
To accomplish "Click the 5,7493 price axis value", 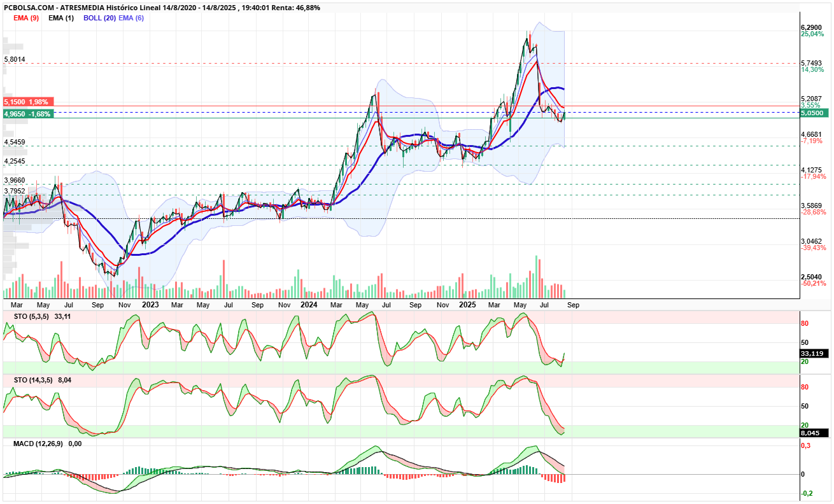I will 812,63.
